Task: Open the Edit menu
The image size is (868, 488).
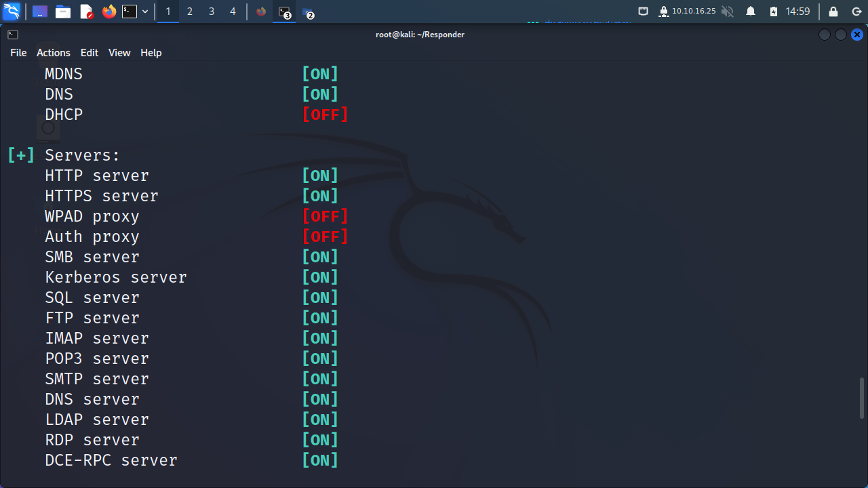Action: (90, 53)
